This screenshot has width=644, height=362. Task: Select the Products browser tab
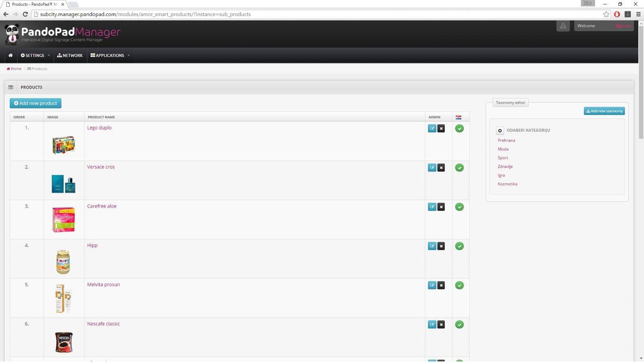tap(34, 4)
